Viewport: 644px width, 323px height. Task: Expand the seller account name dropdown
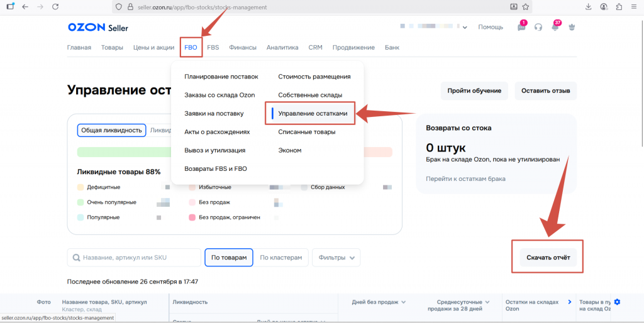(x=464, y=28)
